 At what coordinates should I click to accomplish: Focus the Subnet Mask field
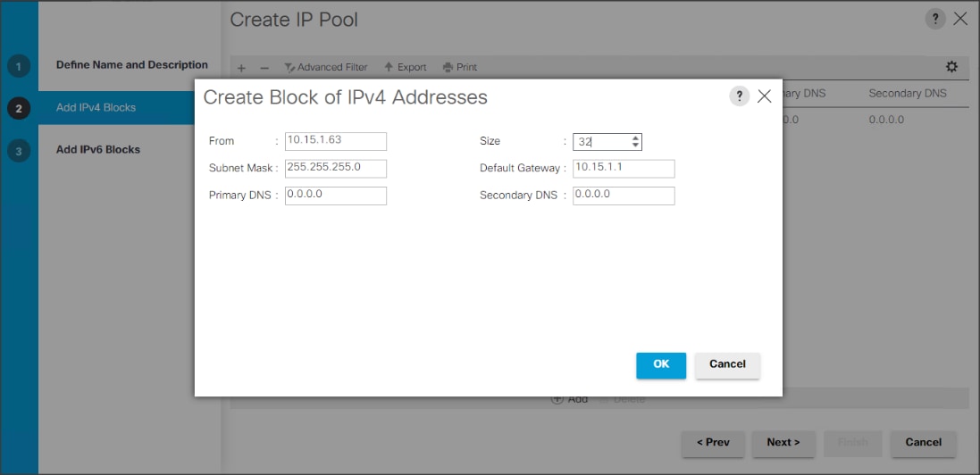(336, 169)
